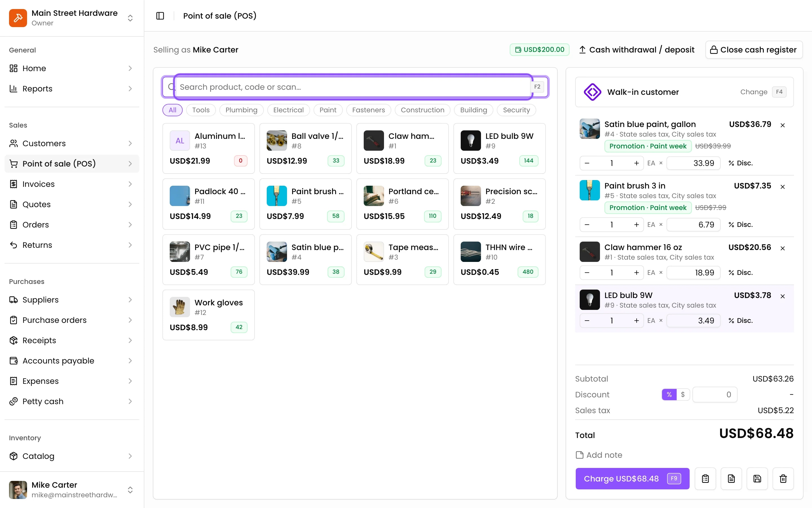Expand Suppliers chevron in sidebar
This screenshot has width=812, height=508.
130,300
